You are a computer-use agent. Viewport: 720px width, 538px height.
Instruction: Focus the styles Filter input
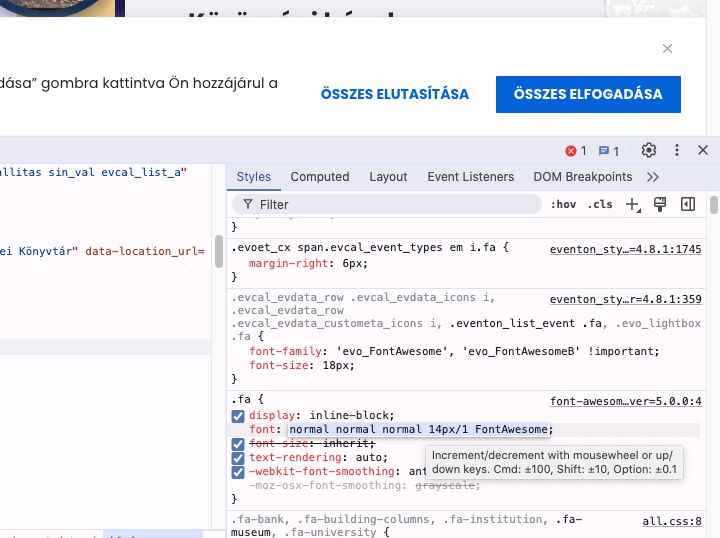pyautogui.click(x=387, y=204)
